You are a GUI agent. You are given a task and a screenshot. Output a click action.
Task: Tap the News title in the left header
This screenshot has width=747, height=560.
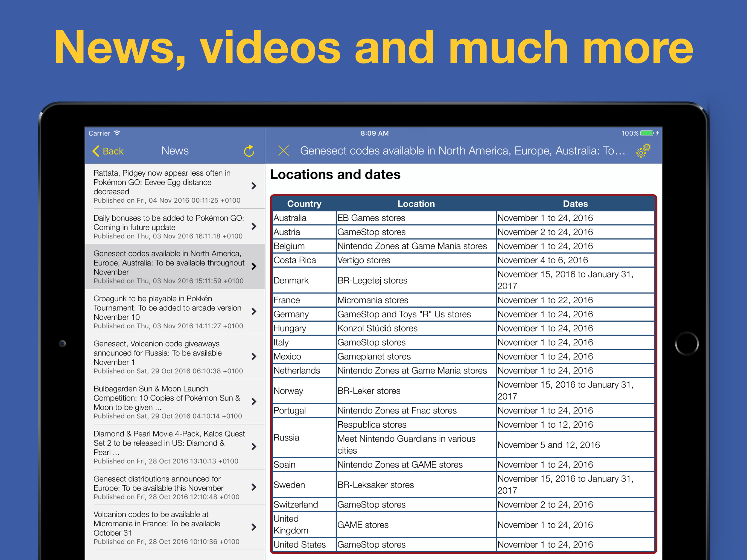(175, 151)
